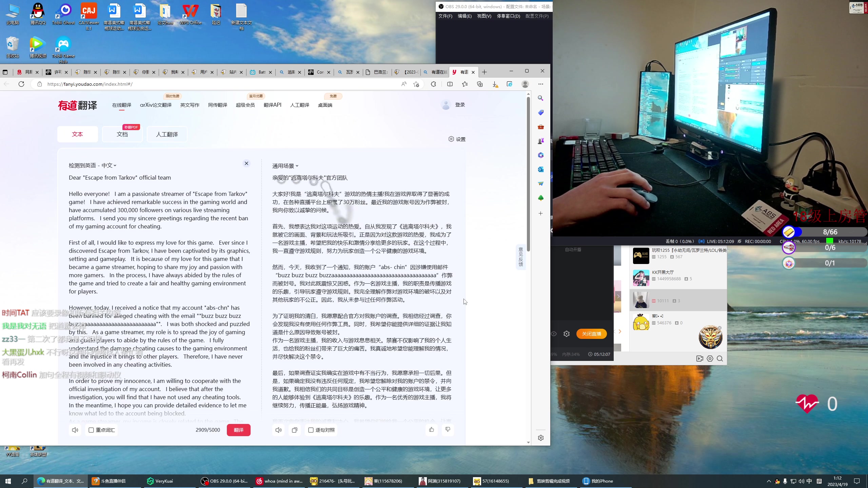Open the 英文写作 nav item
868x488 pixels.
tap(190, 105)
